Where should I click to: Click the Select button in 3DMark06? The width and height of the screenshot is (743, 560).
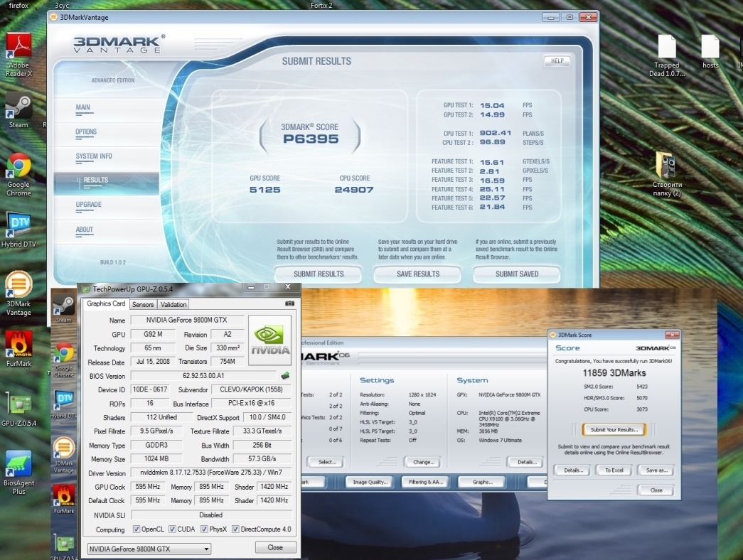(326, 462)
